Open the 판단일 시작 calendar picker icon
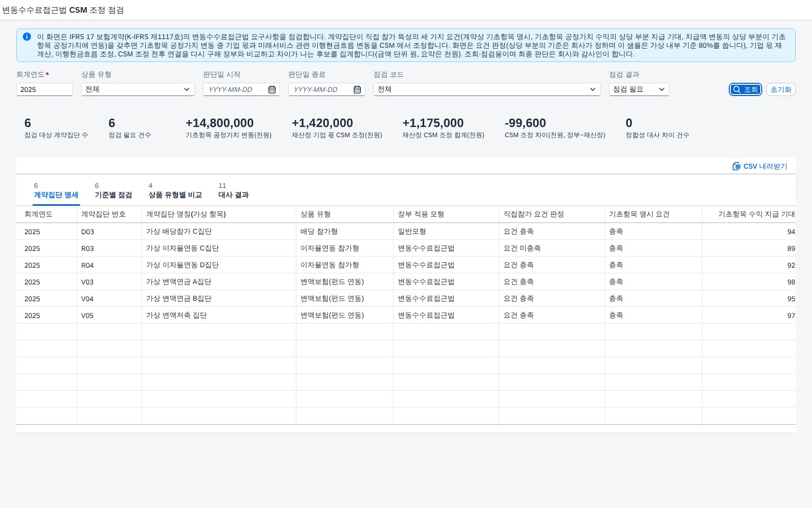The height and width of the screenshot is (508, 812). click(x=272, y=89)
